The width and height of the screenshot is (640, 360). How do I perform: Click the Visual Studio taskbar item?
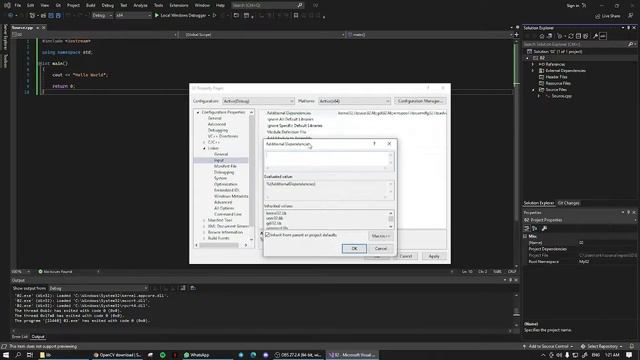352,355
